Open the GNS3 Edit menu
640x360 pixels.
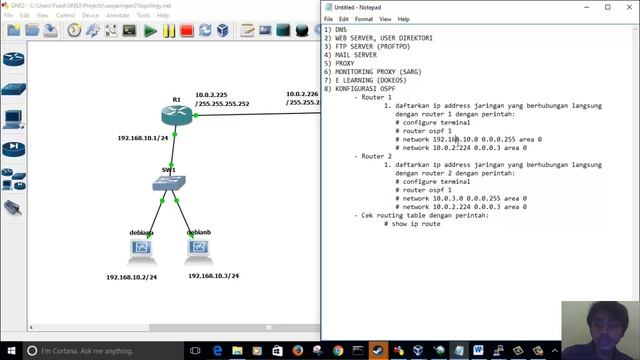(x=24, y=15)
